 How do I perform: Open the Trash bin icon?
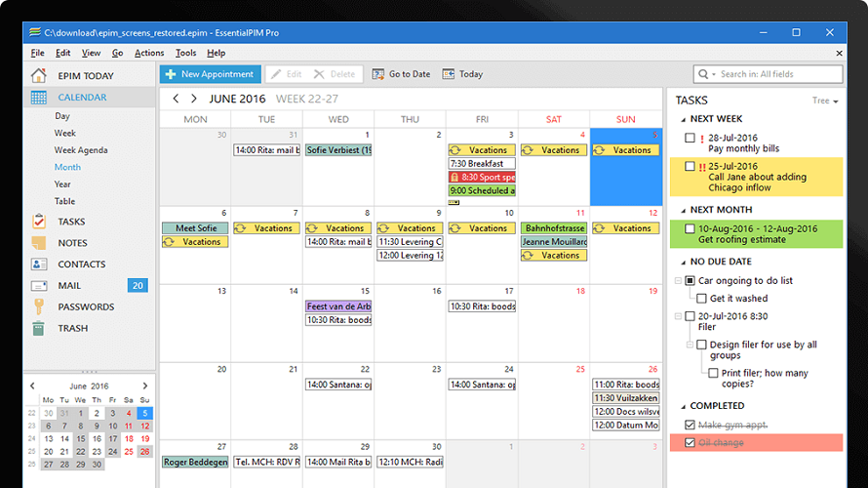point(38,328)
